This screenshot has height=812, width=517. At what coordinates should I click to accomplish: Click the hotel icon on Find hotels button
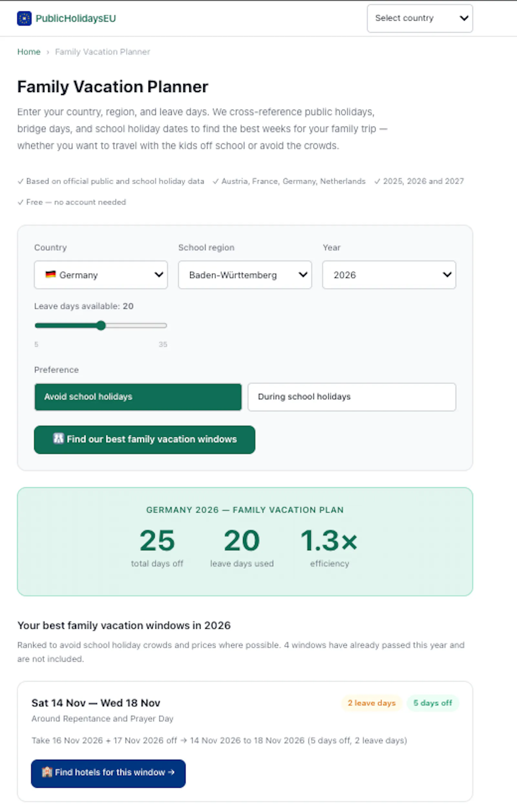47,772
